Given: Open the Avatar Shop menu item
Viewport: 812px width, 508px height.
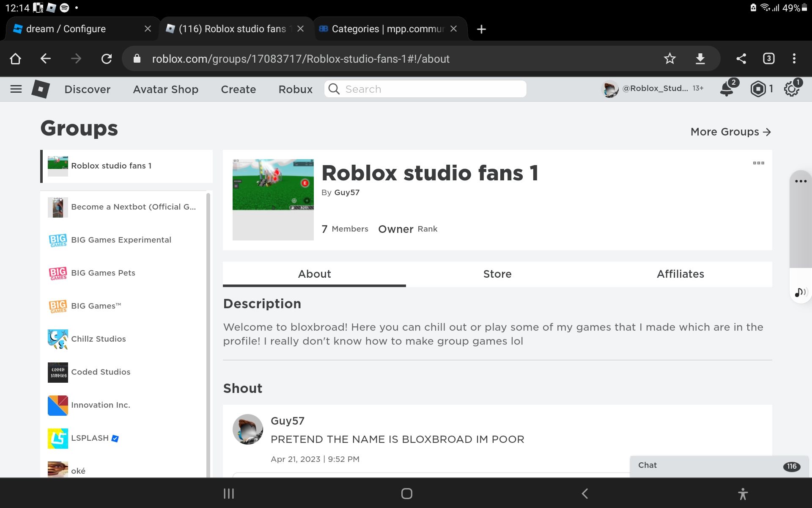Looking at the screenshot, I should point(166,89).
